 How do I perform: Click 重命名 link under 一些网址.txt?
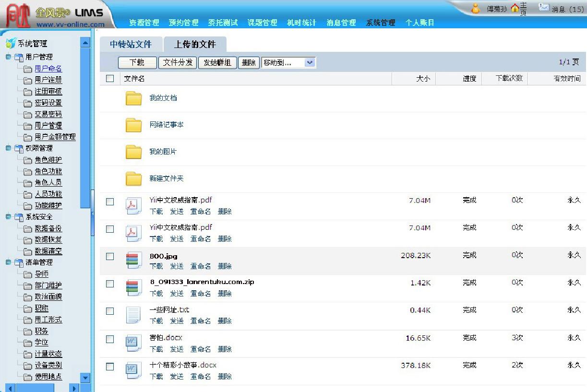(x=201, y=321)
